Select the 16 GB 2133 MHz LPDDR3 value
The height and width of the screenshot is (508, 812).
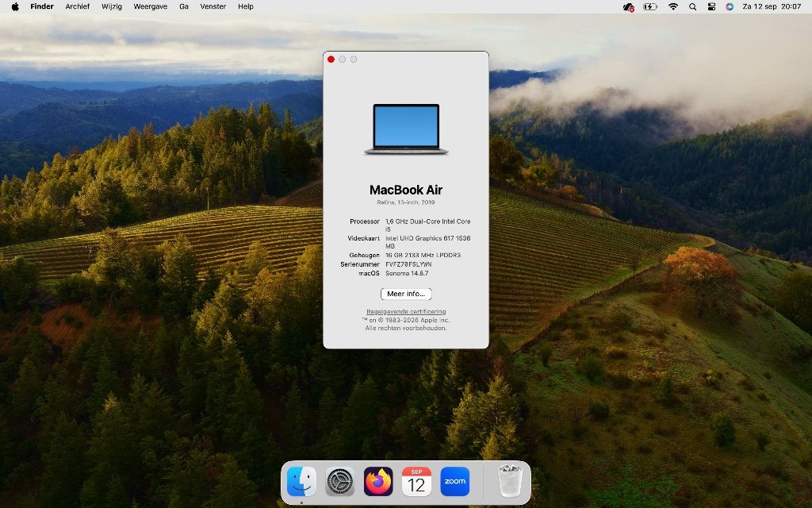pyautogui.click(x=423, y=255)
